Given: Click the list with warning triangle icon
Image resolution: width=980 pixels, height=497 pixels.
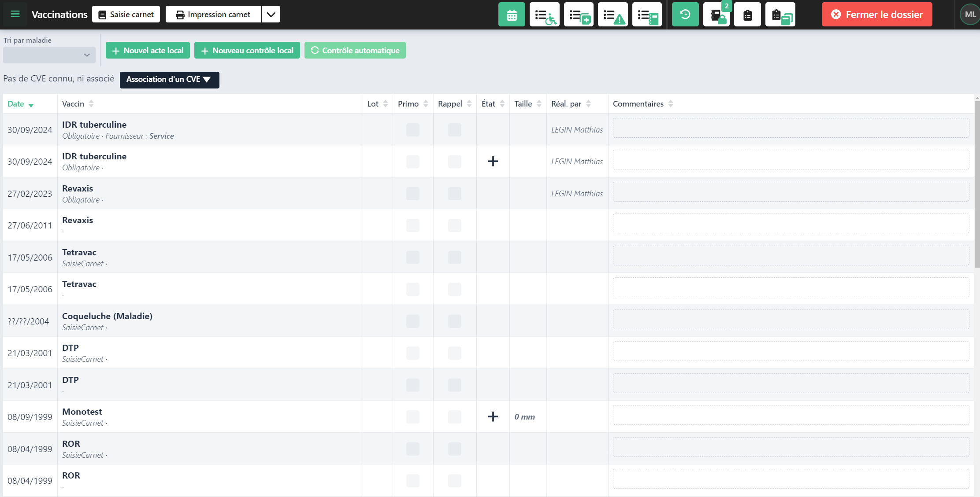Looking at the screenshot, I should [612, 15].
